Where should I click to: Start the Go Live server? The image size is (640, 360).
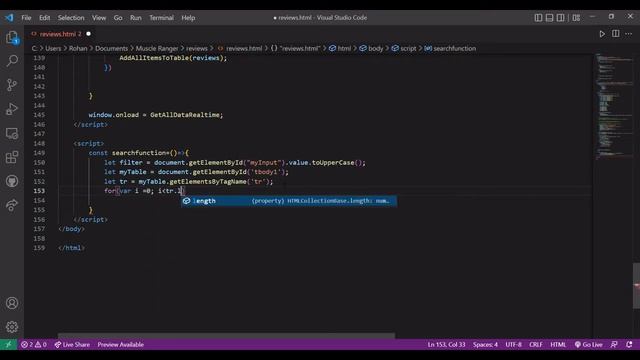[x=589, y=344]
